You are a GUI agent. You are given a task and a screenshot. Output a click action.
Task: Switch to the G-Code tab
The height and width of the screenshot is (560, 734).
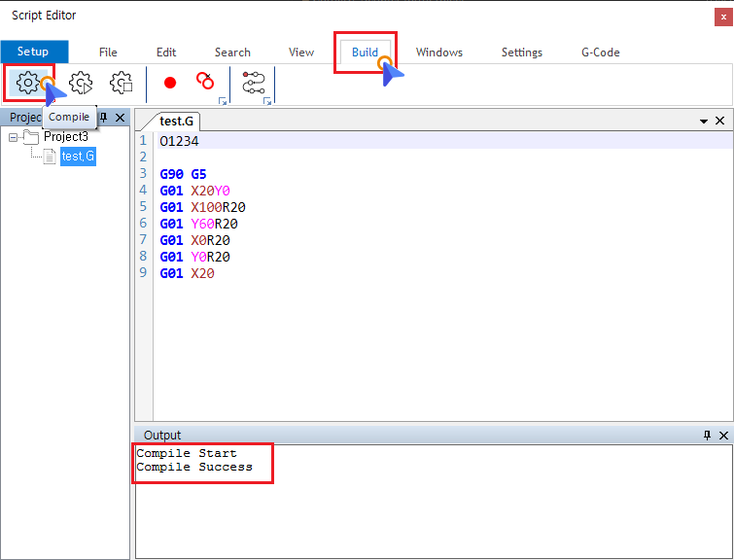[600, 52]
